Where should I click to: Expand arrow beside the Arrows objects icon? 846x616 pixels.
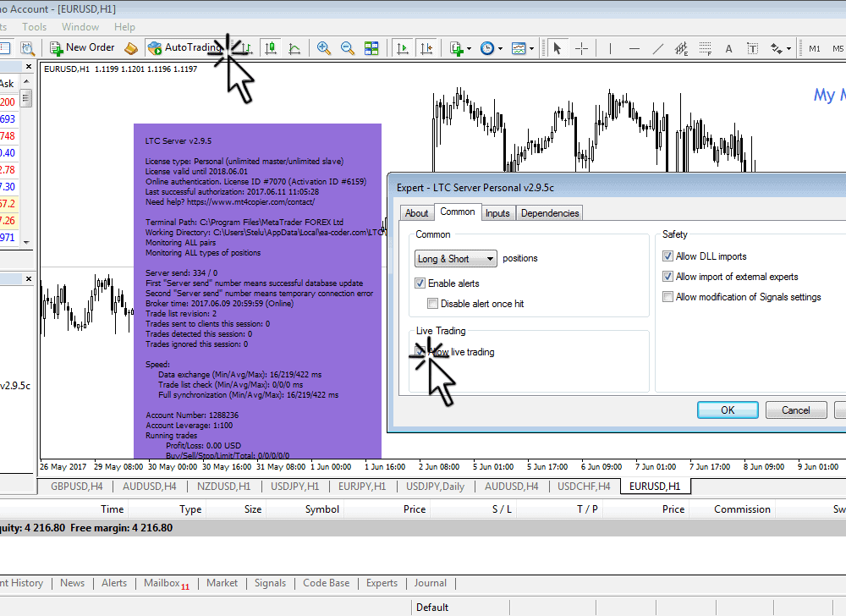pos(788,48)
